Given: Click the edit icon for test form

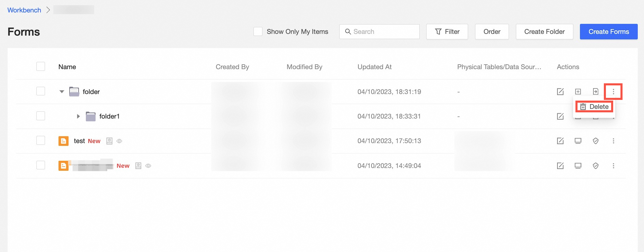Looking at the screenshot, I should point(560,141).
